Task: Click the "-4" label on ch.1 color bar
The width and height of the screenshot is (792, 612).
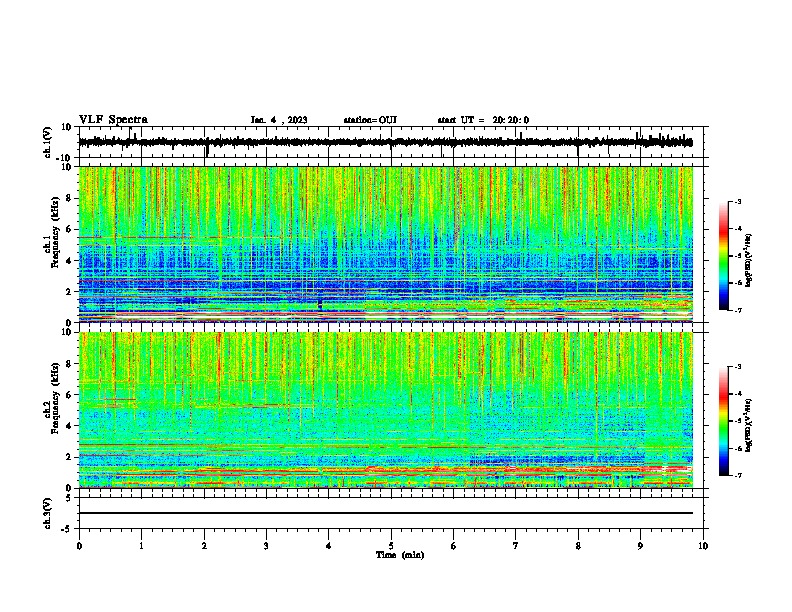Action: pos(738,229)
